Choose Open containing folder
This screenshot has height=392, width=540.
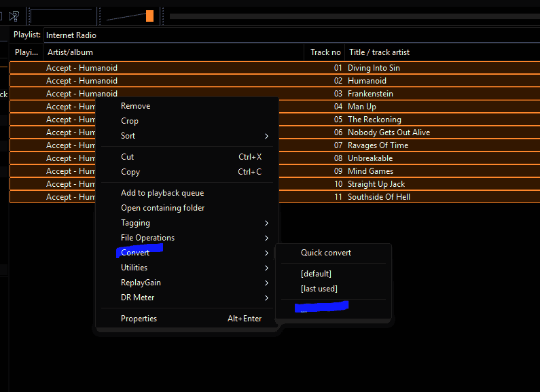pos(162,208)
